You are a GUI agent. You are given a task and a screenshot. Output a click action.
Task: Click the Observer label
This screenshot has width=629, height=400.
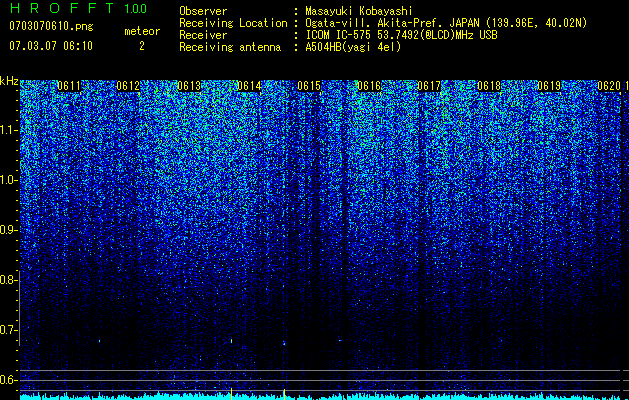point(203,11)
